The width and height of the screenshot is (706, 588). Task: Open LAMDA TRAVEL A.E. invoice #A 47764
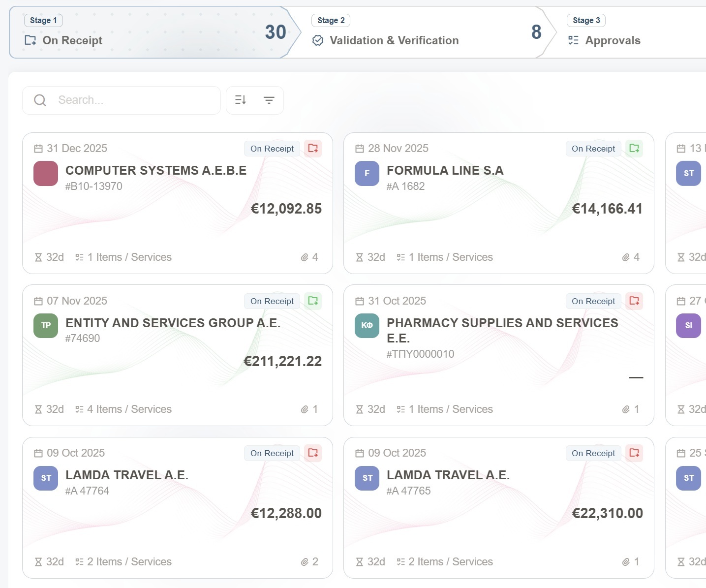[178, 508]
